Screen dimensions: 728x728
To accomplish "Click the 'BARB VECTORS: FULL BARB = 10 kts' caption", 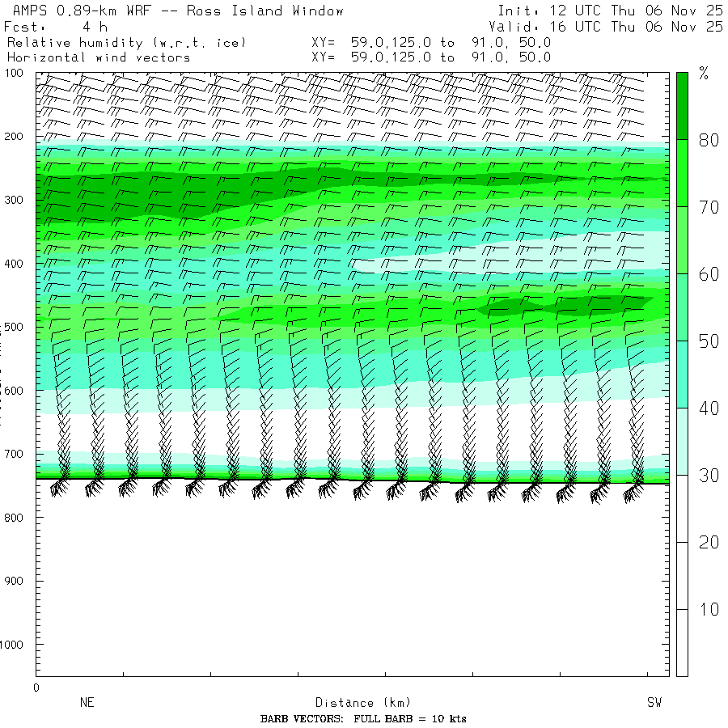I will [x=363, y=719].
